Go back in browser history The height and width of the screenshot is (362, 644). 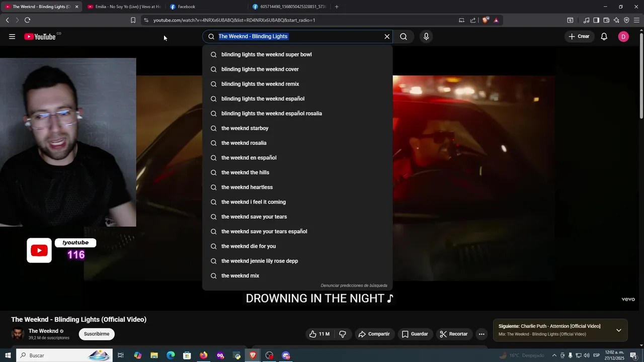pos(7,20)
